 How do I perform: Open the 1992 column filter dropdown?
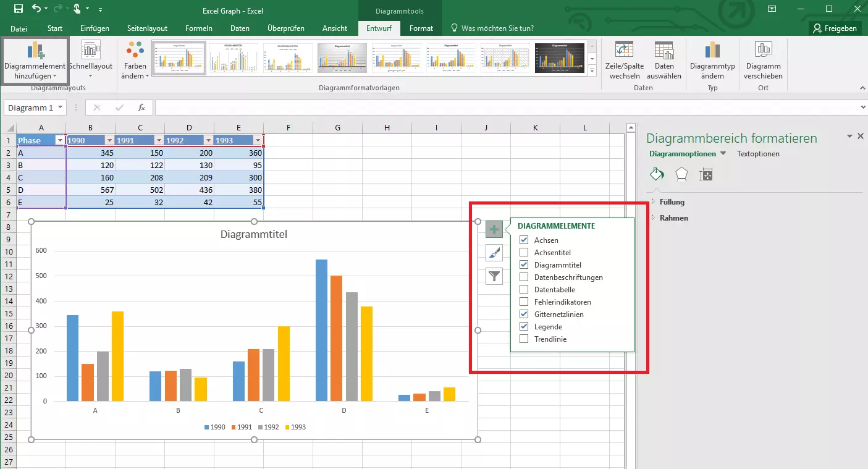pyautogui.click(x=208, y=140)
